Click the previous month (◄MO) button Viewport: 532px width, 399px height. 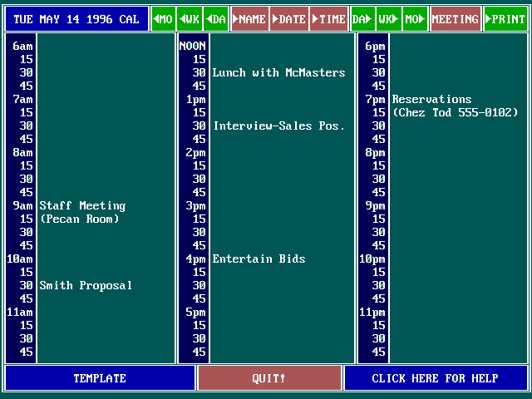[164, 19]
